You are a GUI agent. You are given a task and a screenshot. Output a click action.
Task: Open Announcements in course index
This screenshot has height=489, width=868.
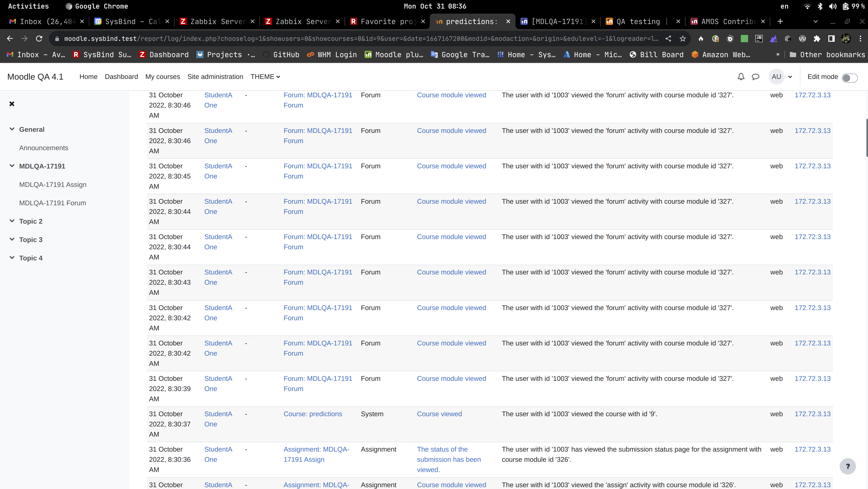pyautogui.click(x=44, y=148)
